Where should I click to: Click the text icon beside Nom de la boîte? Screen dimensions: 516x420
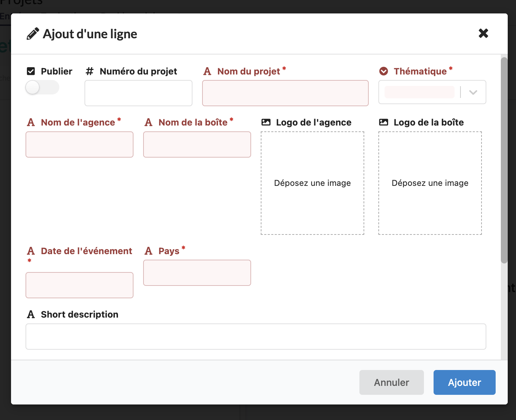149,122
